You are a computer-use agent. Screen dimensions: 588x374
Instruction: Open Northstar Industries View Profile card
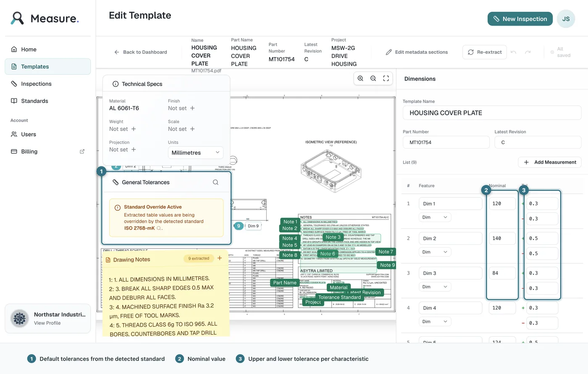48,319
